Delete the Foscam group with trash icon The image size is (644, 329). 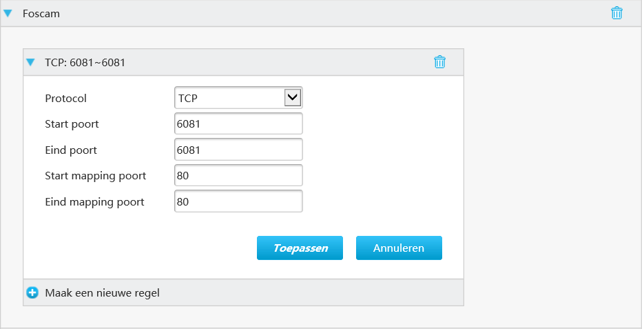pyautogui.click(x=616, y=13)
